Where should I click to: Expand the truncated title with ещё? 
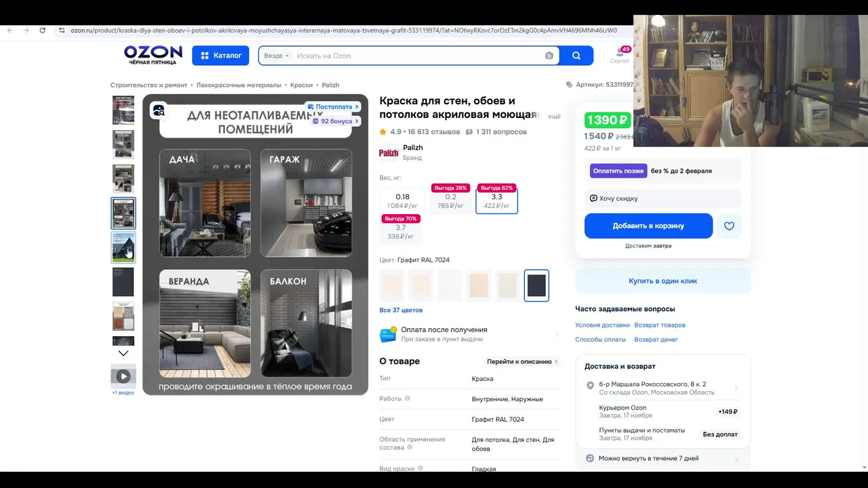(x=554, y=117)
